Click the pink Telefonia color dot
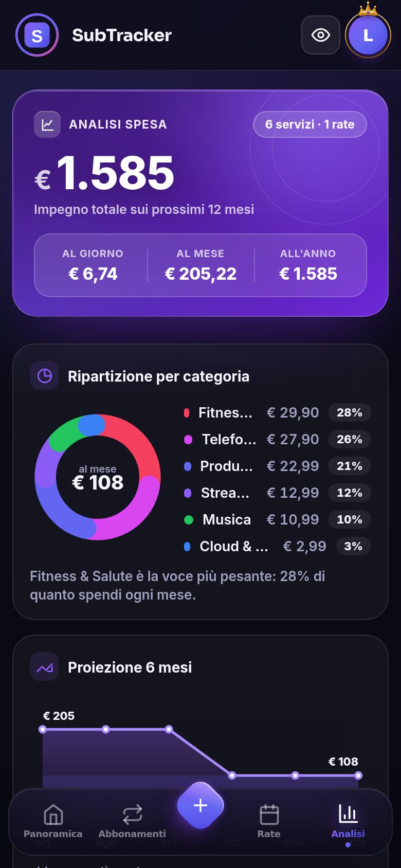The height and width of the screenshot is (868, 401). (188, 440)
